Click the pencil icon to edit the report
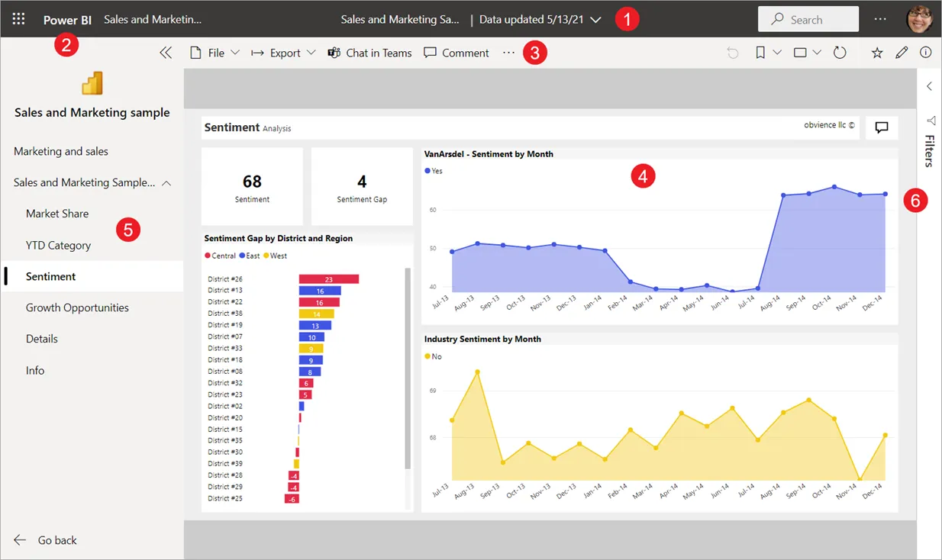This screenshot has width=942, height=560. (x=902, y=52)
